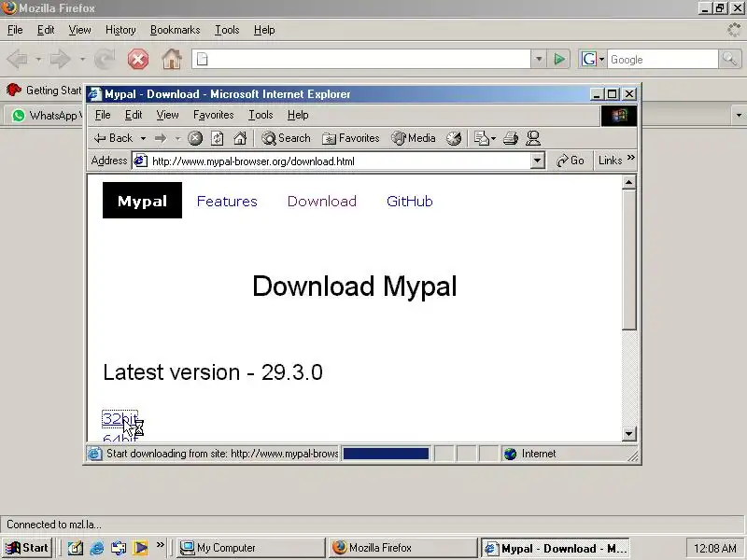
Task: Click the IE Messenger icon
Action: point(533,138)
